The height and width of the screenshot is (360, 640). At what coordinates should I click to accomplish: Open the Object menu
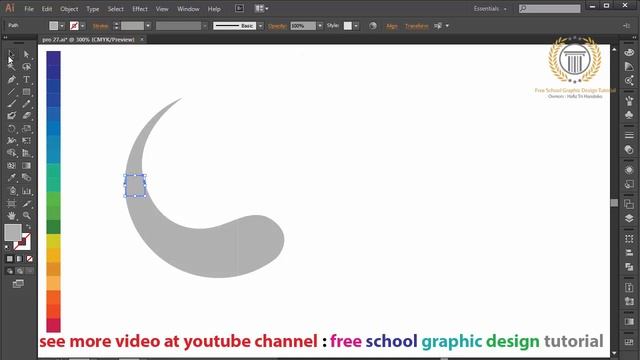click(69, 9)
